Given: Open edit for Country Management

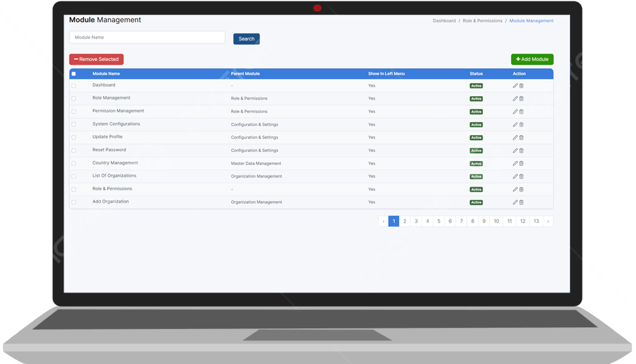Looking at the screenshot, I should [x=515, y=164].
